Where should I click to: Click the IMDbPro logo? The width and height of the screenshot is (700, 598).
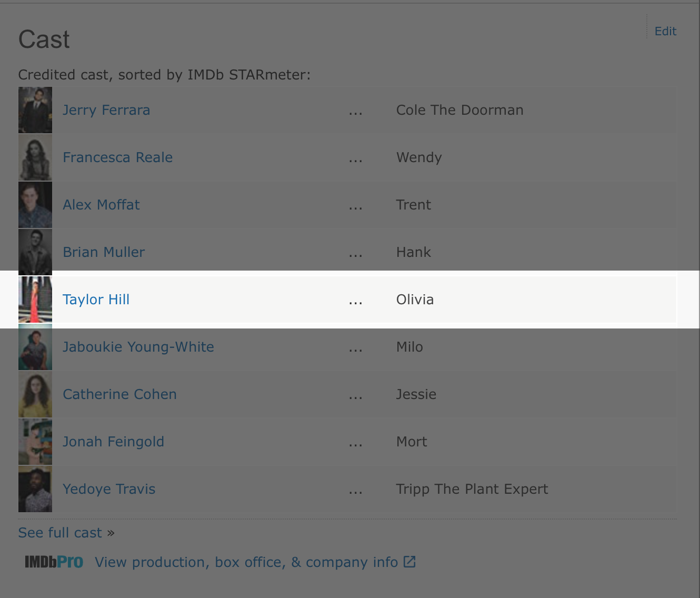coord(54,562)
